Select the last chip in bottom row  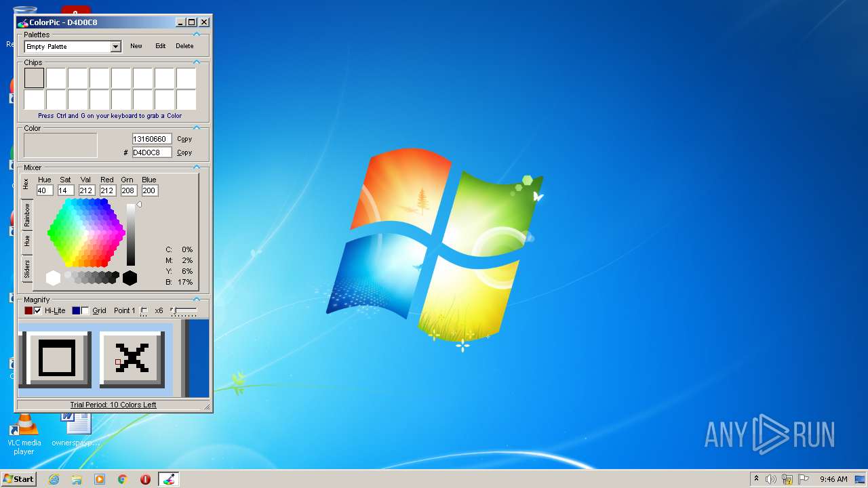186,100
